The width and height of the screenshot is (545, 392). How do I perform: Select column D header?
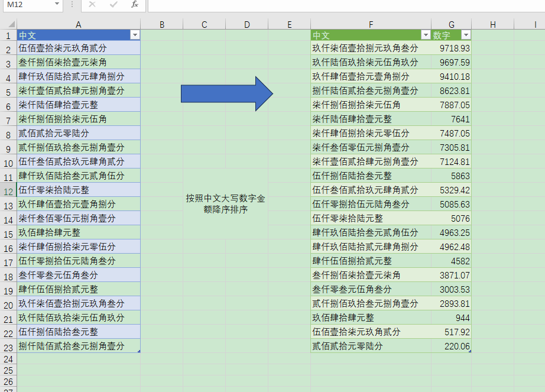coord(246,24)
